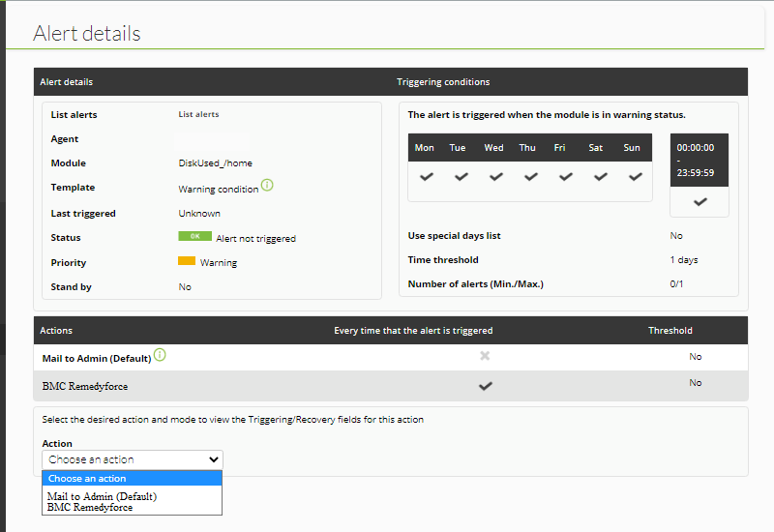Image resolution: width=774 pixels, height=532 pixels.
Task: Click the Actions section header
Action: click(56, 331)
